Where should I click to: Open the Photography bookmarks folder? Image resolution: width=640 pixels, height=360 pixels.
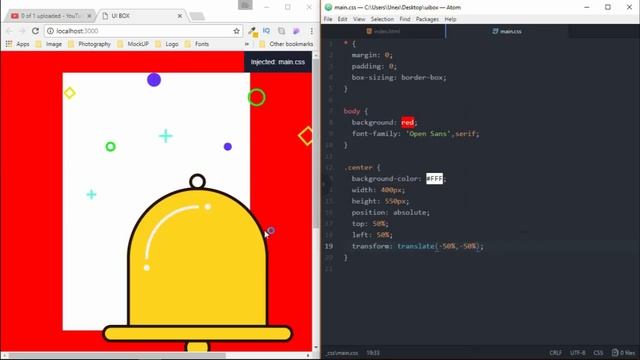click(89, 44)
